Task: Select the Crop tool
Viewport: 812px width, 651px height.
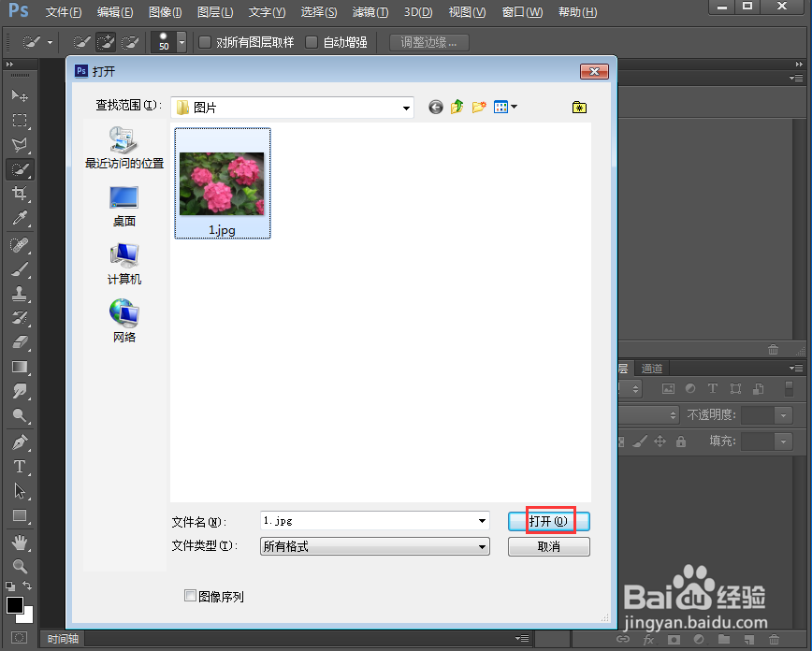Action: [x=20, y=194]
